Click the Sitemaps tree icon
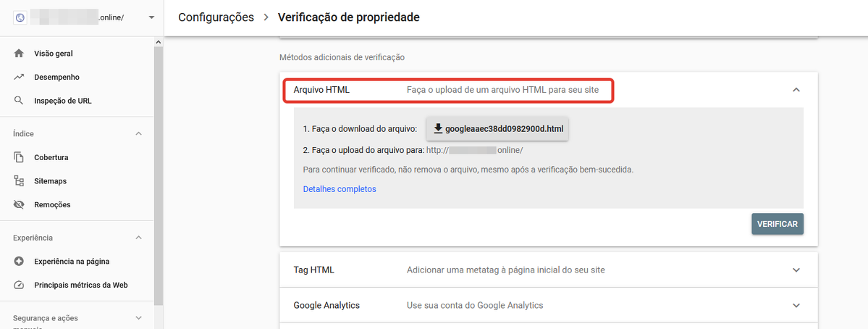The image size is (868, 329). point(19,181)
